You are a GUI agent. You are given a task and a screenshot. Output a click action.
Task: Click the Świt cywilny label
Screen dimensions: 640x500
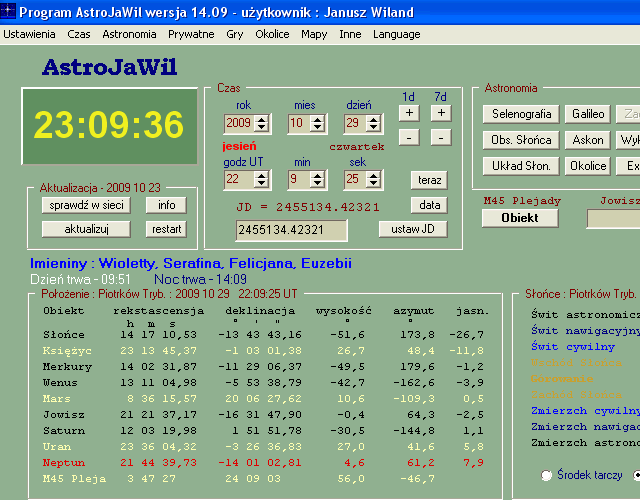[x=573, y=347]
